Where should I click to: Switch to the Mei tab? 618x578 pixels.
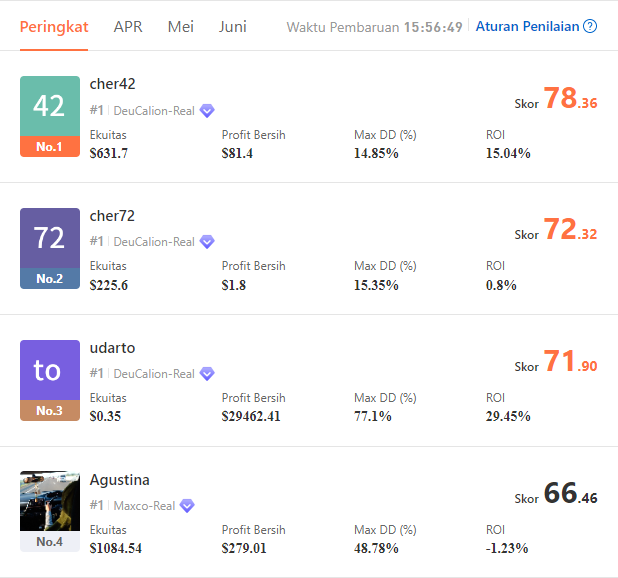[181, 27]
